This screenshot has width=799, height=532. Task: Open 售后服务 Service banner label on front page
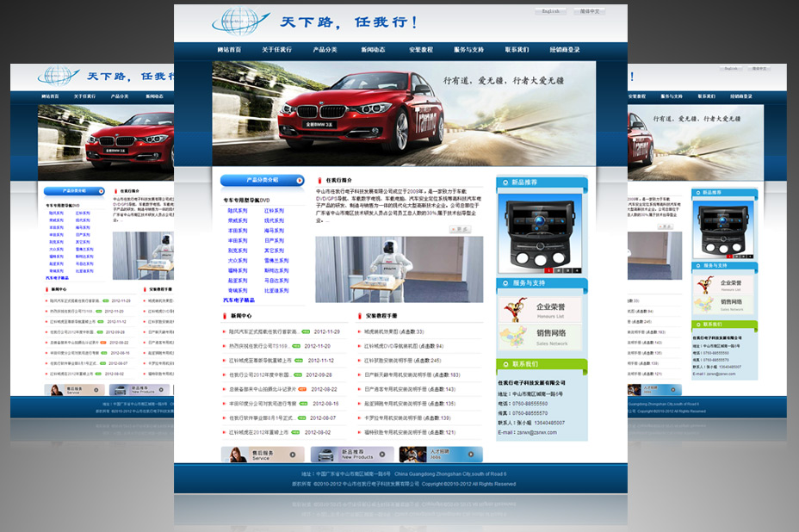click(x=263, y=455)
